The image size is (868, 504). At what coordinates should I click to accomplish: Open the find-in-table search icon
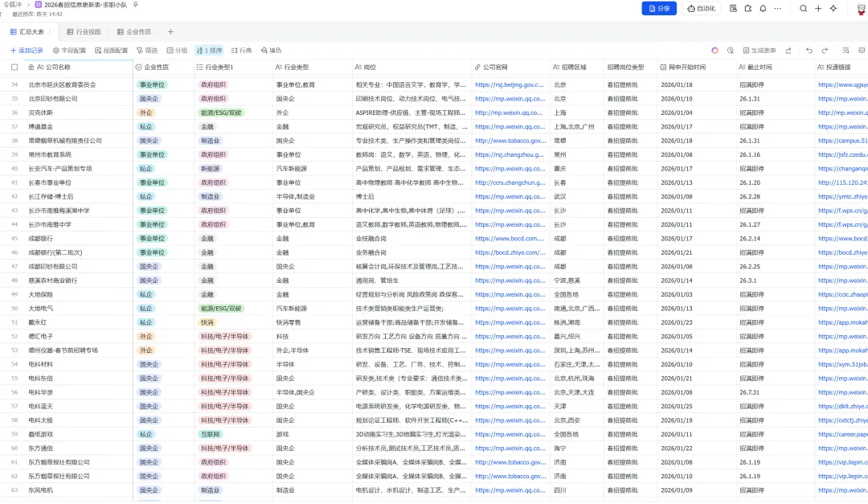coord(845,51)
